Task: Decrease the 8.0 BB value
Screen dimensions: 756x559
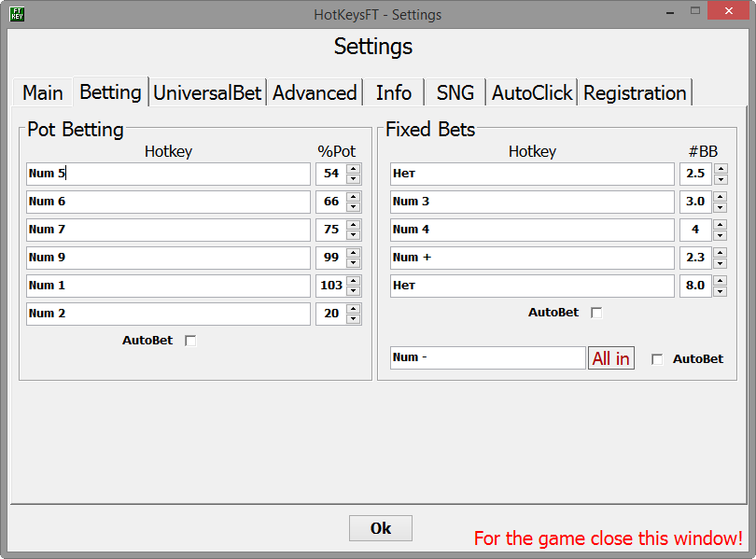Action: pos(721,291)
